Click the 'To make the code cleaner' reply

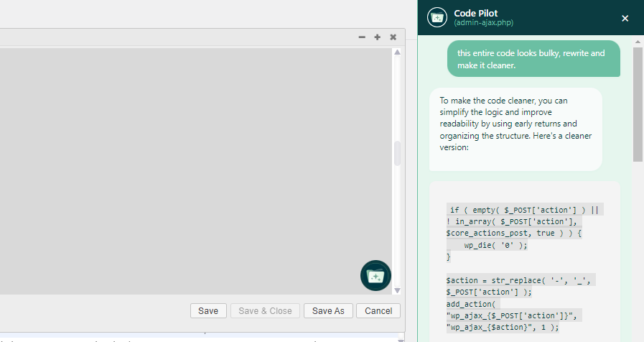[515, 129]
